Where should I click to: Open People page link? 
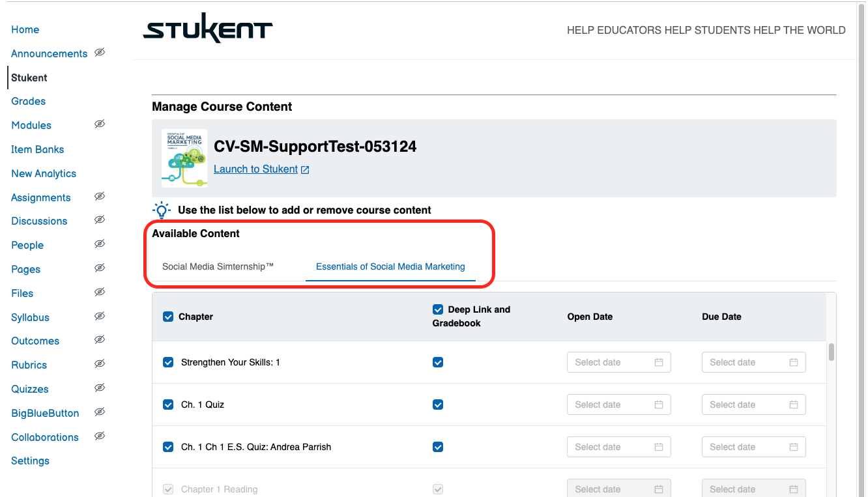pos(27,245)
